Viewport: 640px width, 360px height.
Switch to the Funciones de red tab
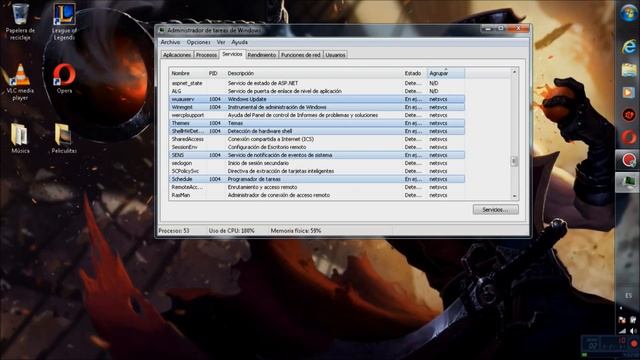pos(301,55)
